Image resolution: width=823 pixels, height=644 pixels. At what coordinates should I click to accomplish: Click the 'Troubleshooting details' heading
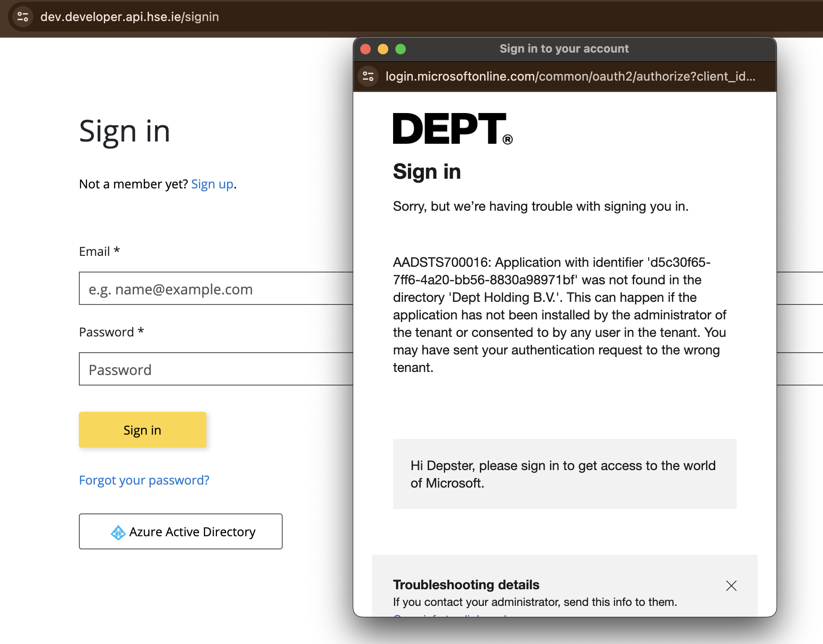pos(466,584)
